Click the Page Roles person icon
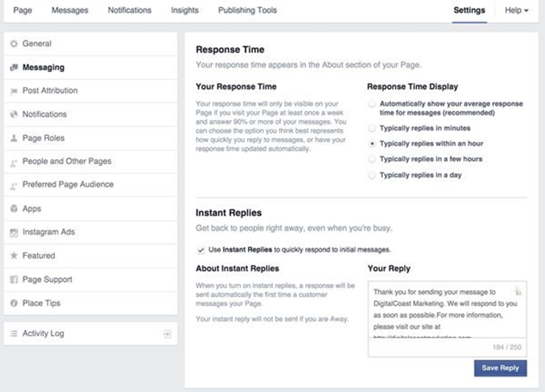545x392 pixels. (14, 138)
